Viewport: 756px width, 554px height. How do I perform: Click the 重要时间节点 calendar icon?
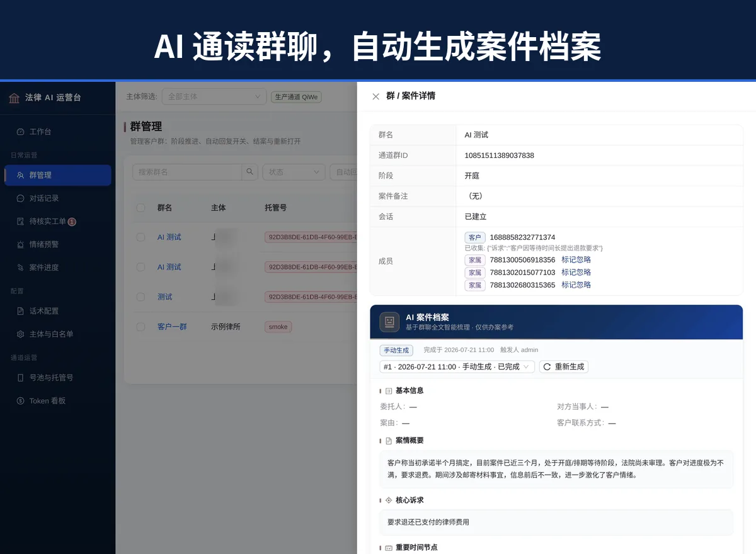pyautogui.click(x=389, y=548)
